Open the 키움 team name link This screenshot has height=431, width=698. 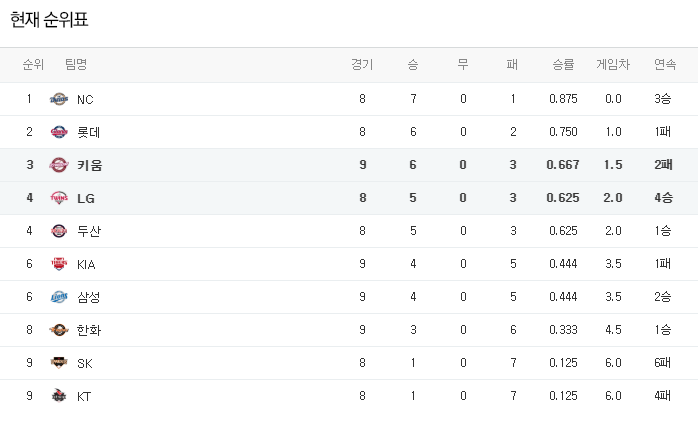click(x=89, y=165)
